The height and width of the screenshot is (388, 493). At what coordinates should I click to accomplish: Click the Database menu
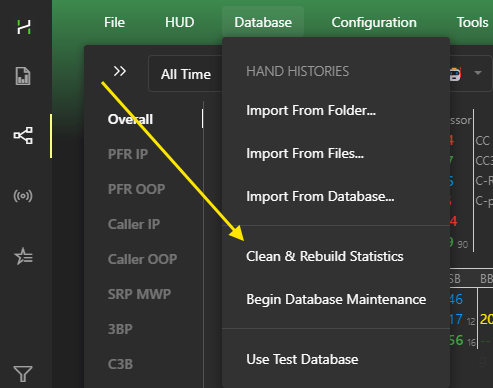[263, 22]
